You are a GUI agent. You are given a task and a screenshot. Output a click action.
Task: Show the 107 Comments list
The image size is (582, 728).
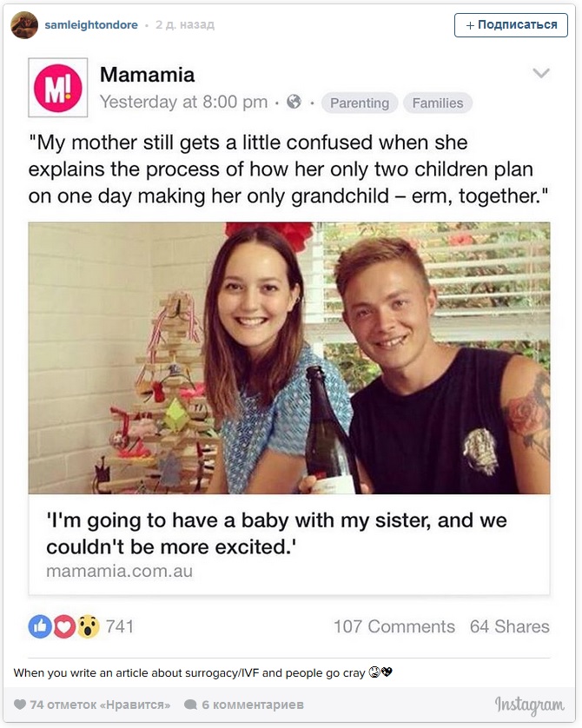tap(394, 626)
